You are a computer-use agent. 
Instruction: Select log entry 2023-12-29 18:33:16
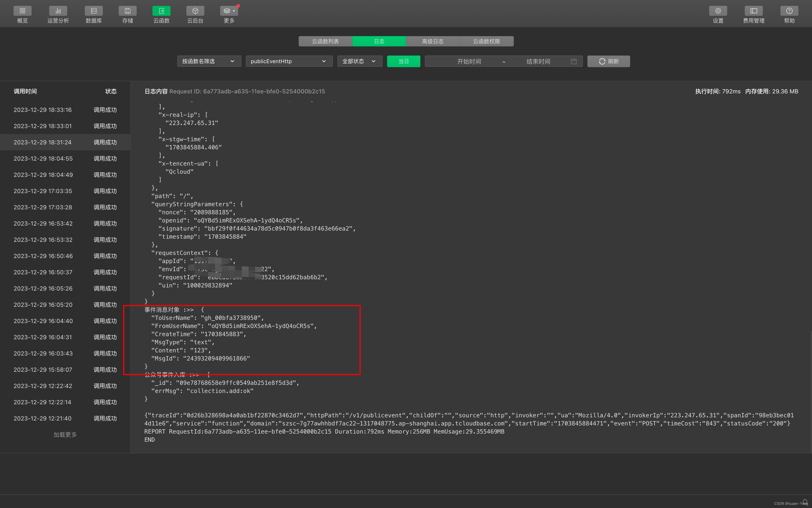tap(65, 110)
